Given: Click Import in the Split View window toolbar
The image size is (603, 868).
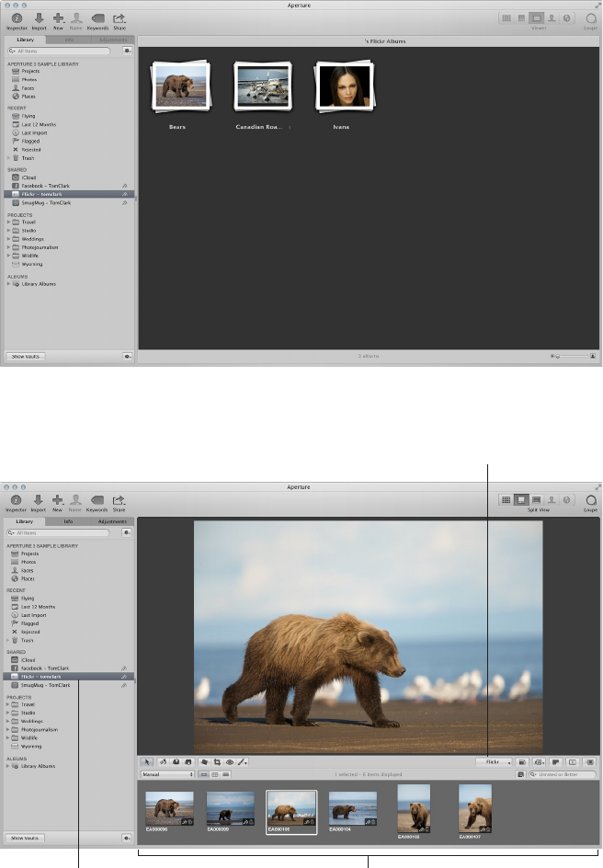Looking at the screenshot, I should (39, 503).
